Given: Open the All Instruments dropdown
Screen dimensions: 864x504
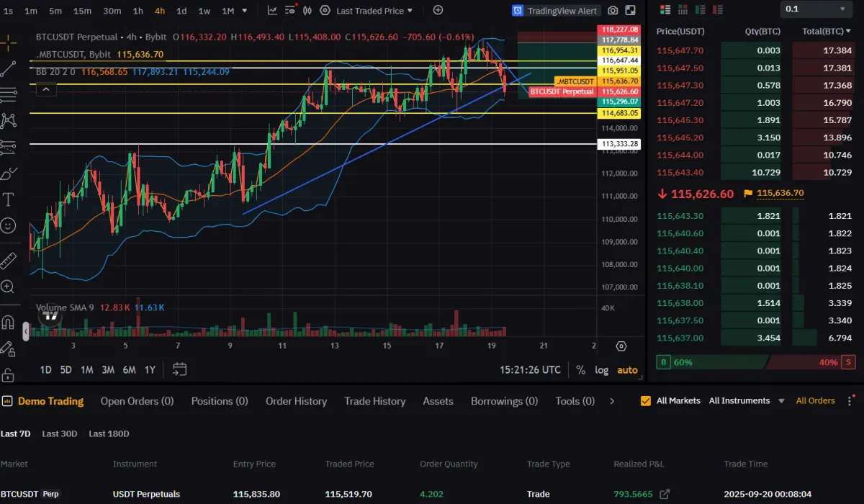Looking at the screenshot, I should [x=745, y=401].
